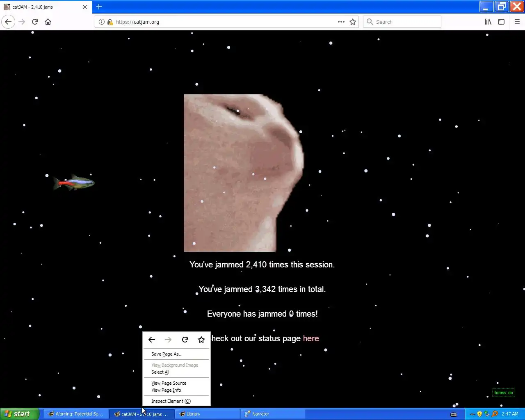Click the on-screen keyboard icon on the taskbar
The width and height of the screenshot is (525, 420).
[454, 414]
